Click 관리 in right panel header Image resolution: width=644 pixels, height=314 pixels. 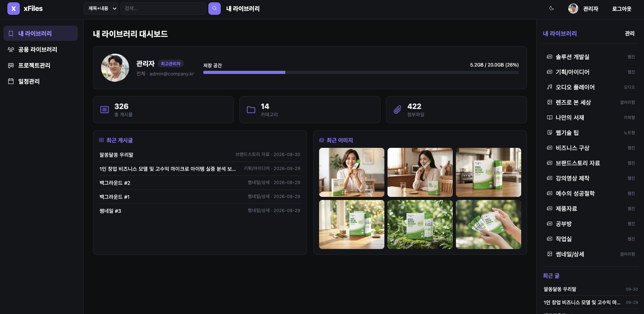(x=630, y=33)
